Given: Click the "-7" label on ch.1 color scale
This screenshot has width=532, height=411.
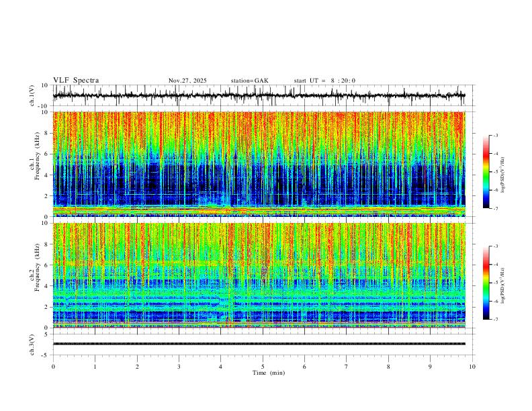Looking at the screenshot, I should 495,209.
